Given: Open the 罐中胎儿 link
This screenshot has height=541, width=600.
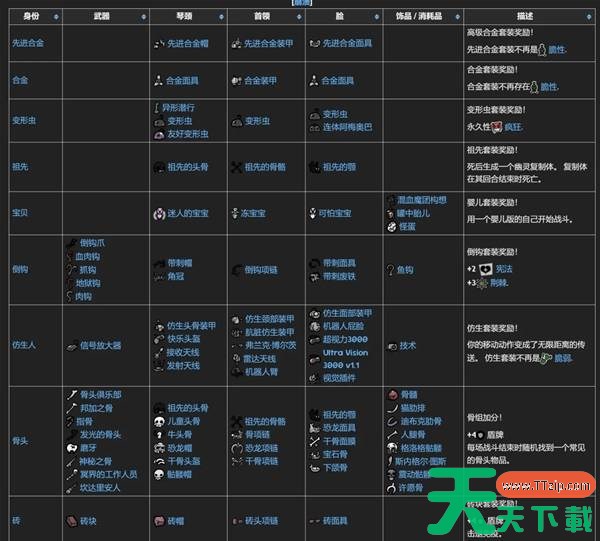Looking at the screenshot, I should 413,213.
